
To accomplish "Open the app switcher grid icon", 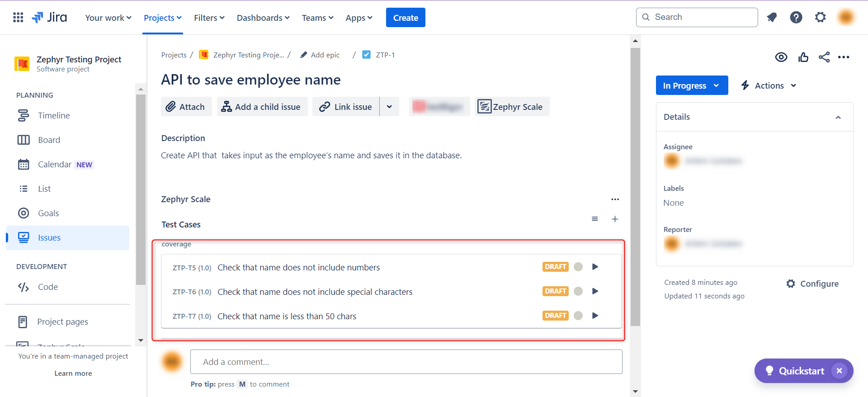I will (18, 18).
